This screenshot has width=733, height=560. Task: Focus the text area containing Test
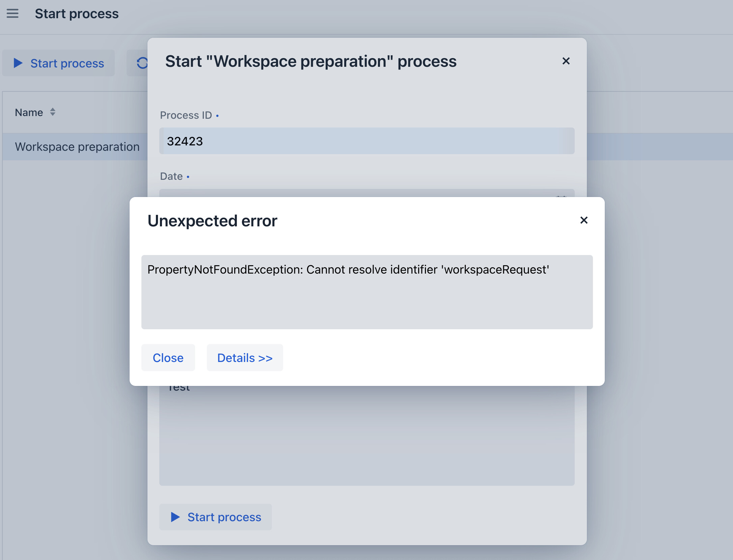[x=367, y=436]
